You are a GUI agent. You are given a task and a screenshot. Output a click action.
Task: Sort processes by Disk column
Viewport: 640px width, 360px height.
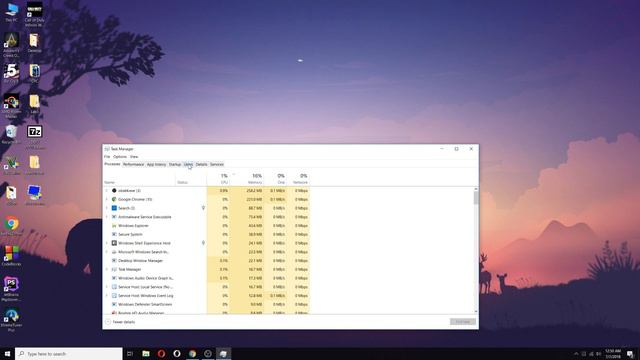pyautogui.click(x=275, y=179)
